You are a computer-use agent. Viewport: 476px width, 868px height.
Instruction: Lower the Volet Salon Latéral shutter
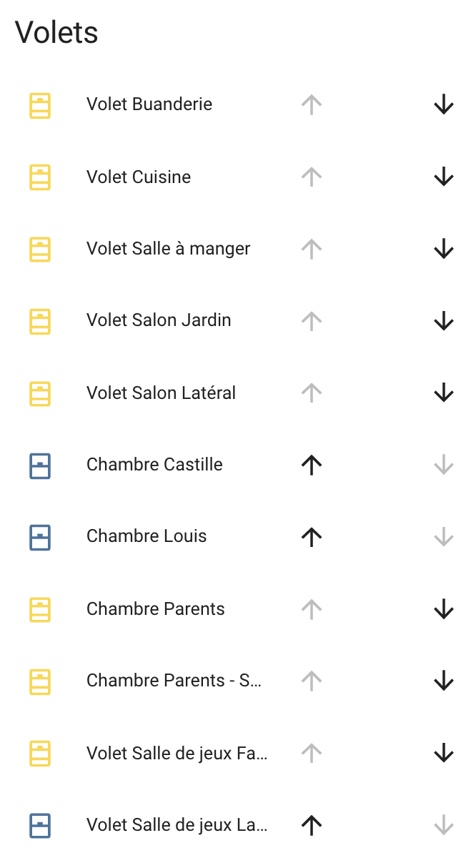[444, 393]
